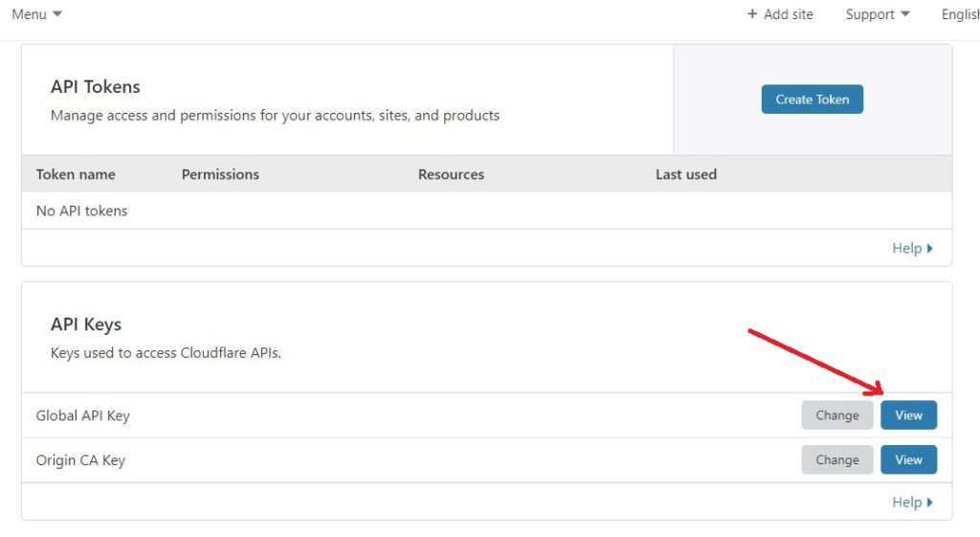Screen dimensions: 980x537
Task: Click the 'Global API Key' row label
Action: pyautogui.click(x=82, y=415)
